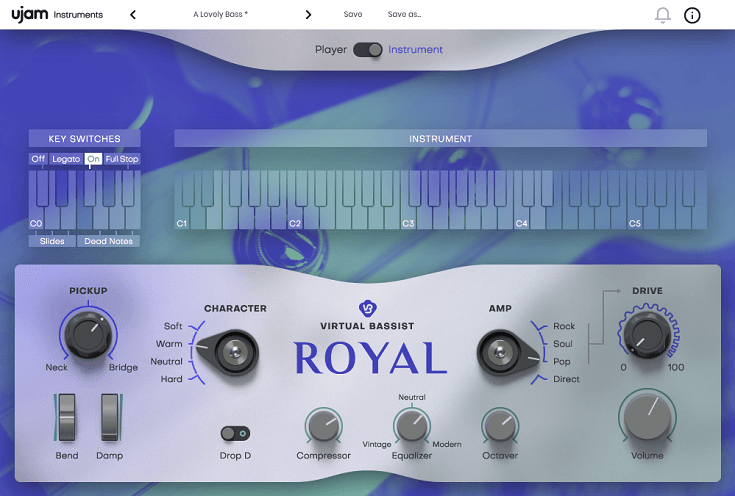The image size is (735, 496).
Task: Open the info circle icon
Action: click(692, 15)
